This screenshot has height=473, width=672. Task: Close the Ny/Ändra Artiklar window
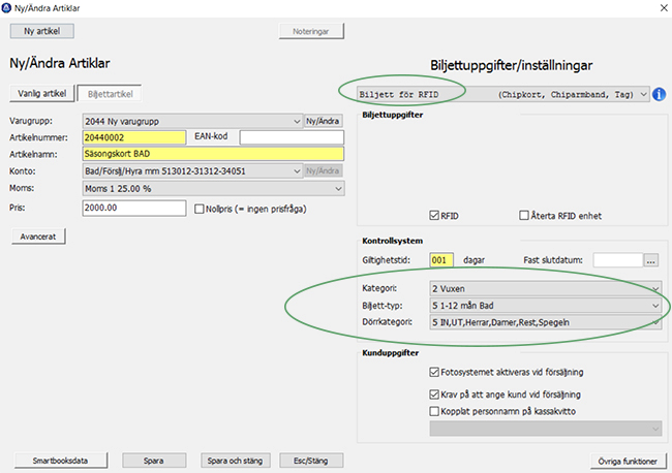[663, 8]
